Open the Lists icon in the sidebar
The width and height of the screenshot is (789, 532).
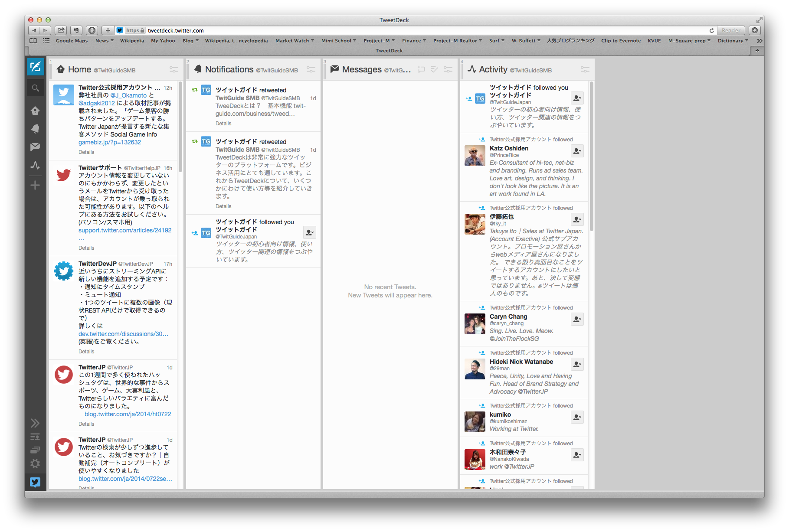click(x=35, y=437)
